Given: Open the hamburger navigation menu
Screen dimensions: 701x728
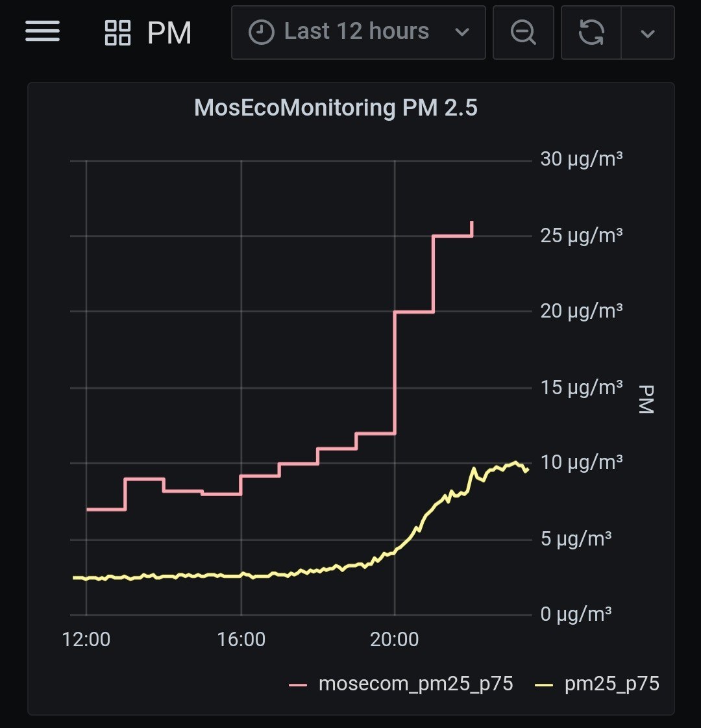Looking at the screenshot, I should point(42,31).
